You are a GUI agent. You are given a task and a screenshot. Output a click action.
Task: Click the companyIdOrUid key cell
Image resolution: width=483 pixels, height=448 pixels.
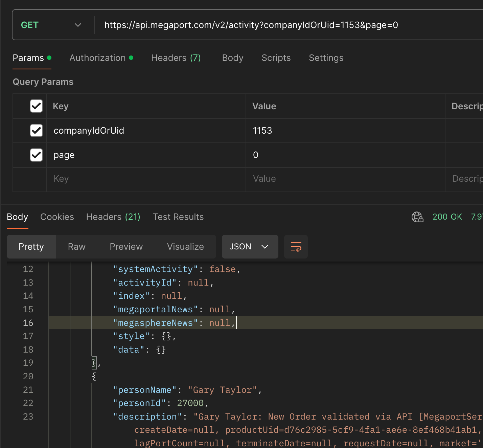pos(146,131)
